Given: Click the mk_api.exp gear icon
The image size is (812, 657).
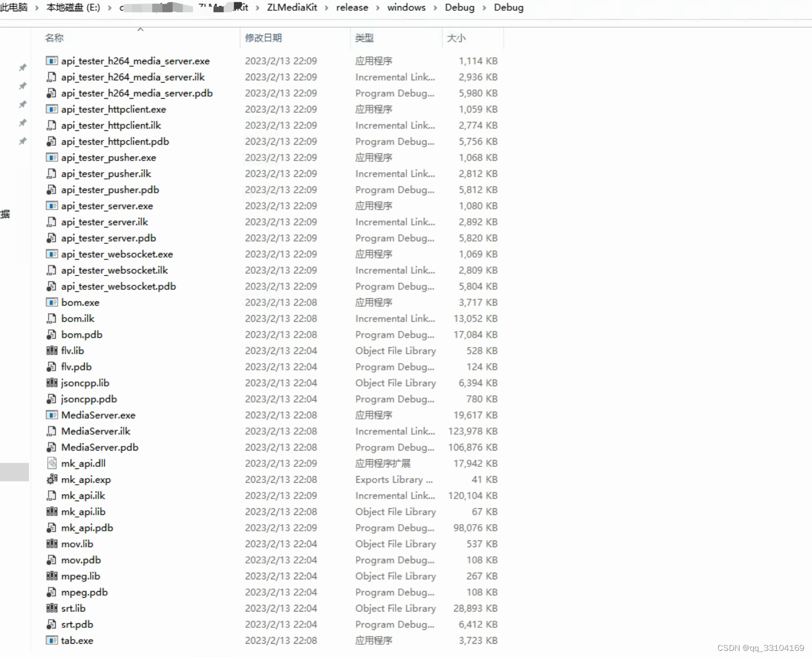Looking at the screenshot, I should click(52, 479).
